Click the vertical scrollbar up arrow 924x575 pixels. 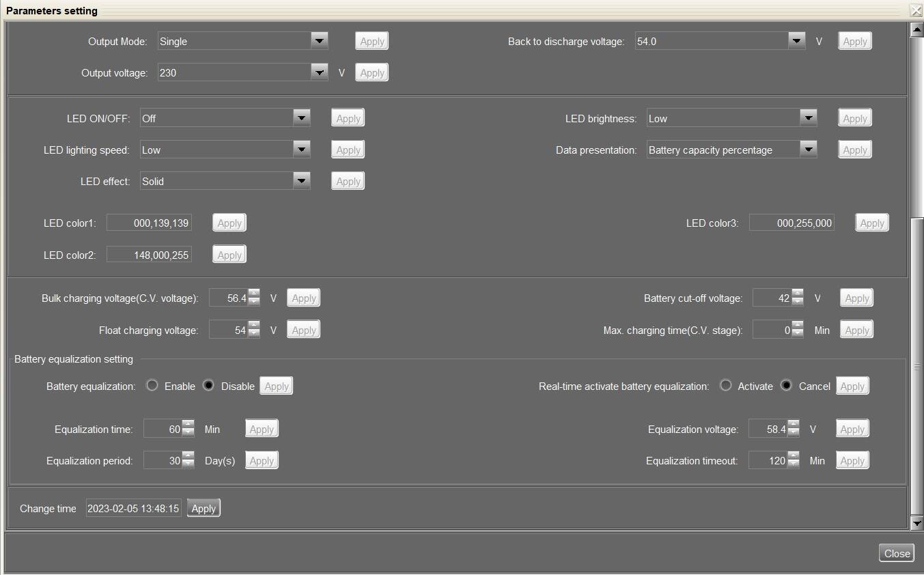(917, 29)
